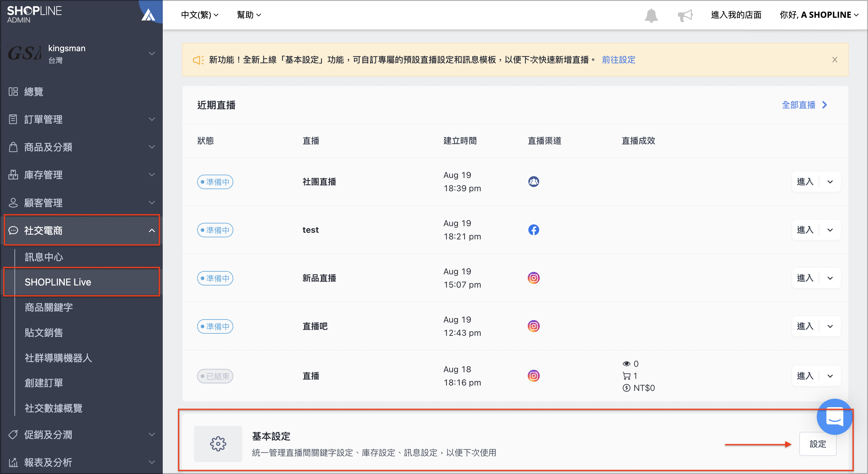Click 進入 for the 社團直播 row
Image resolution: width=868 pixels, height=474 pixels.
[x=805, y=182]
